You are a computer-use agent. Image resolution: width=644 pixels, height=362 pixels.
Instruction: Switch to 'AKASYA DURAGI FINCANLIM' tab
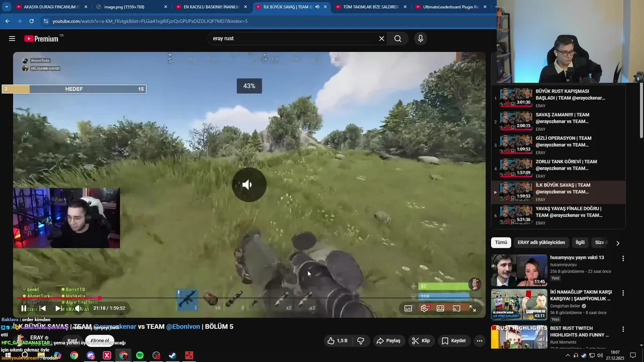(x=51, y=7)
